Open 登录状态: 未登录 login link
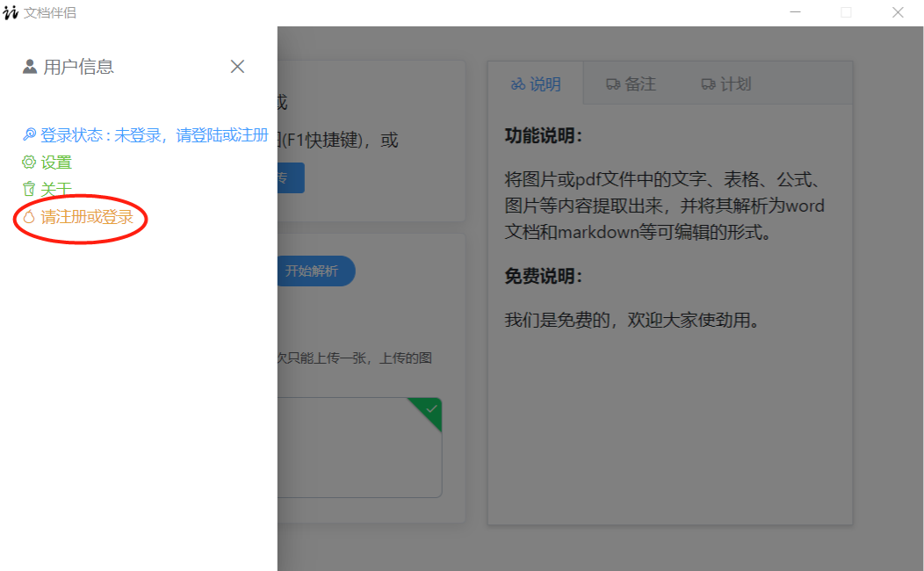Image resolution: width=924 pixels, height=571 pixels. click(x=155, y=135)
